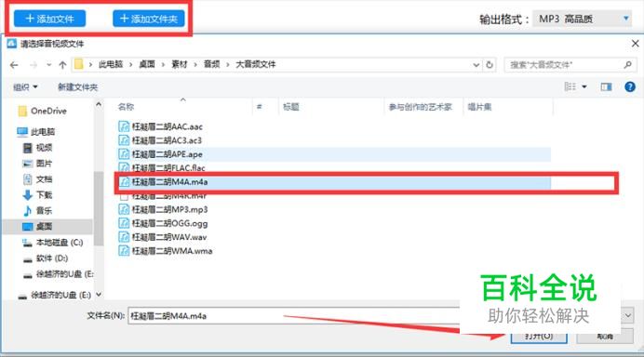The height and width of the screenshot is (357, 644).
Task: Click 桌面 in the address path
Action: (x=147, y=64)
